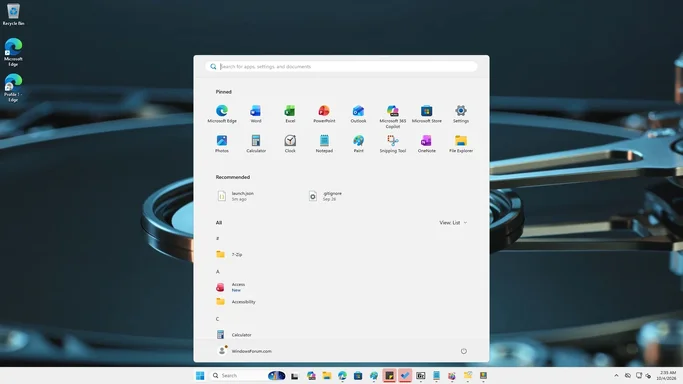
Task: Open recommended file .gitignore
Action: (x=326, y=196)
